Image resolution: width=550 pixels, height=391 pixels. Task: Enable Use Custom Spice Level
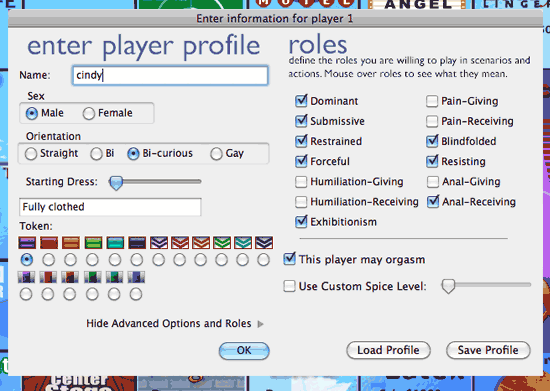289,286
